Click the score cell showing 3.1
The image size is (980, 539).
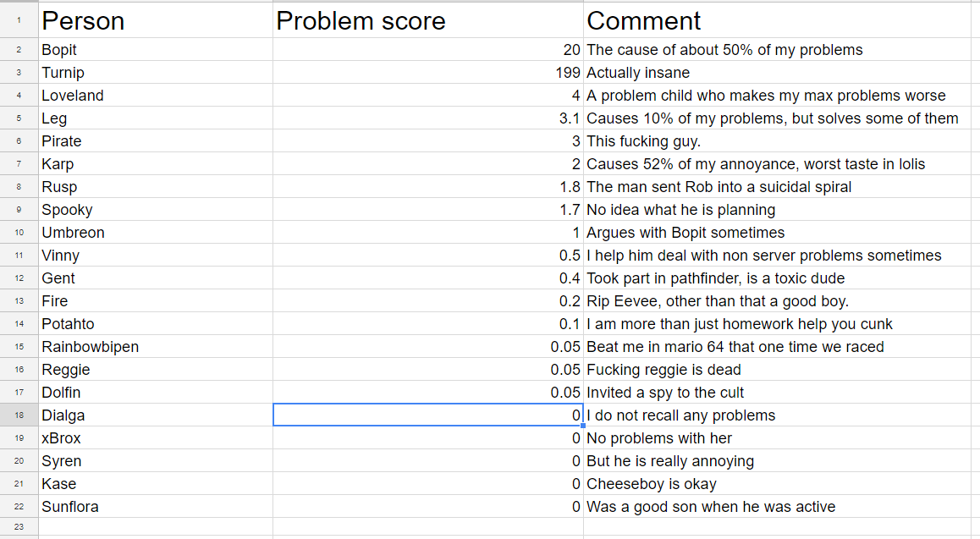tap(428, 118)
